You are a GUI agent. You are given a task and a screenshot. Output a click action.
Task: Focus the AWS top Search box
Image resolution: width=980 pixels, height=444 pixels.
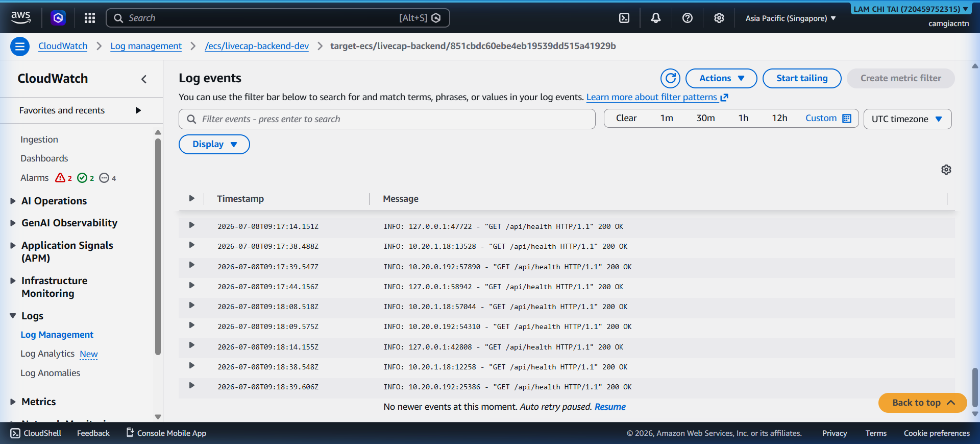(x=278, y=18)
